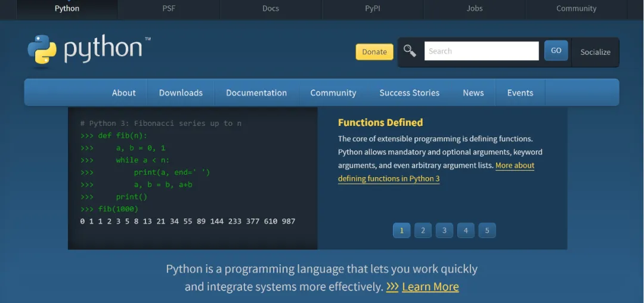Open the About navigation menu
Image resolution: width=644 pixels, height=303 pixels.
(x=123, y=93)
